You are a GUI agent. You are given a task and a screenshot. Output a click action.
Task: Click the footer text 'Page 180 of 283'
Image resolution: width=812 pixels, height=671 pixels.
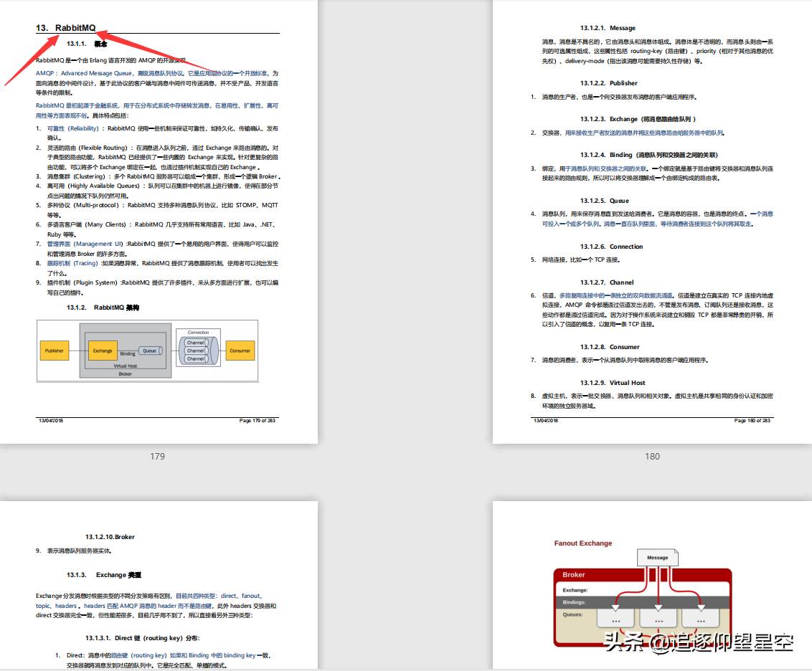tap(752, 421)
